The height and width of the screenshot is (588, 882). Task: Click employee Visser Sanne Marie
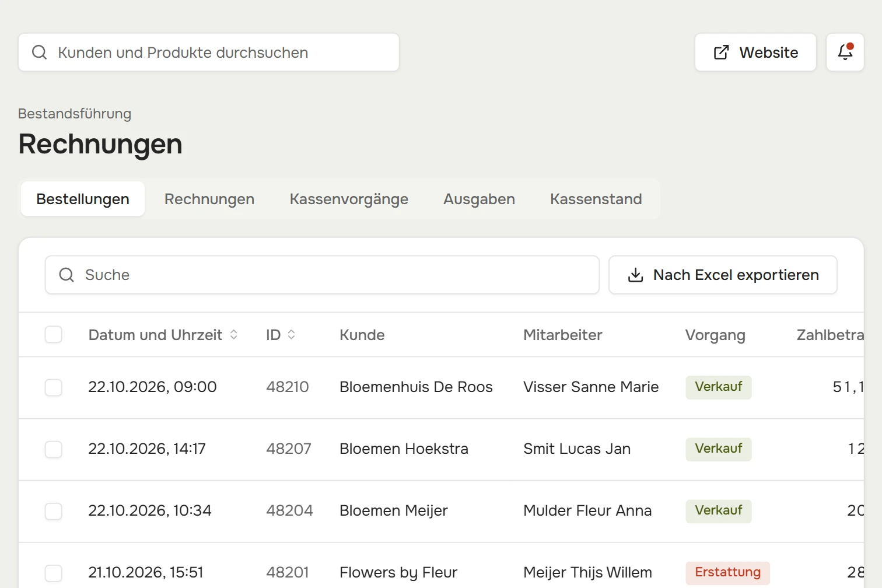coord(591,387)
